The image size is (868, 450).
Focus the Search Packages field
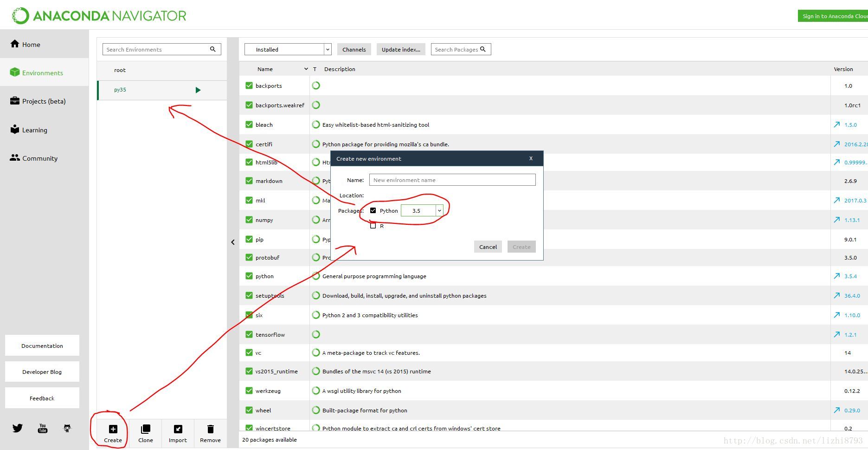[461, 49]
